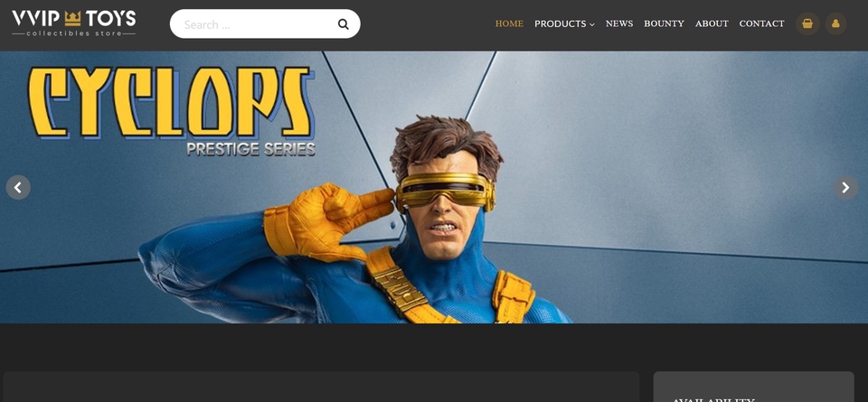Click the search magnifier icon
The width and height of the screenshot is (868, 402).
click(x=344, y=24)
